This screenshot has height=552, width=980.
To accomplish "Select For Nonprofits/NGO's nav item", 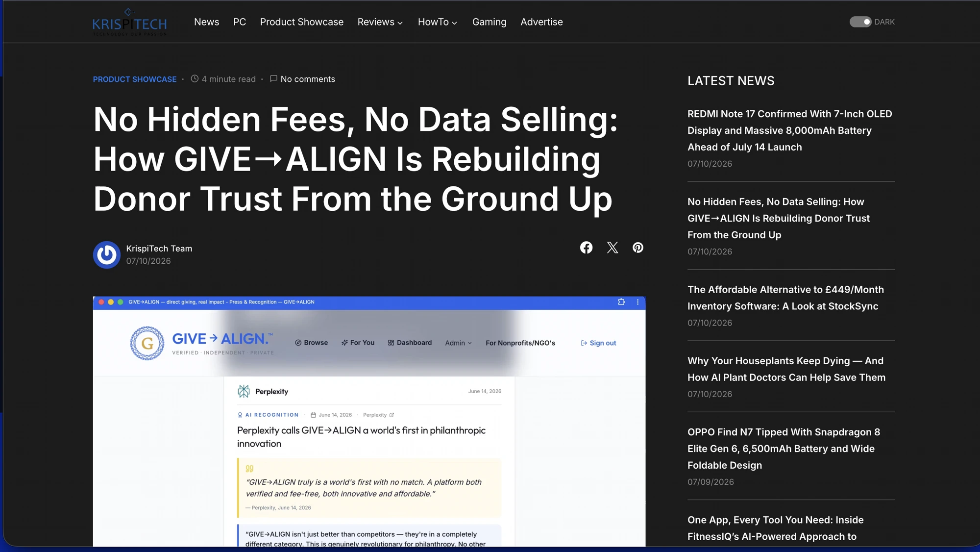I will (520, 343).
